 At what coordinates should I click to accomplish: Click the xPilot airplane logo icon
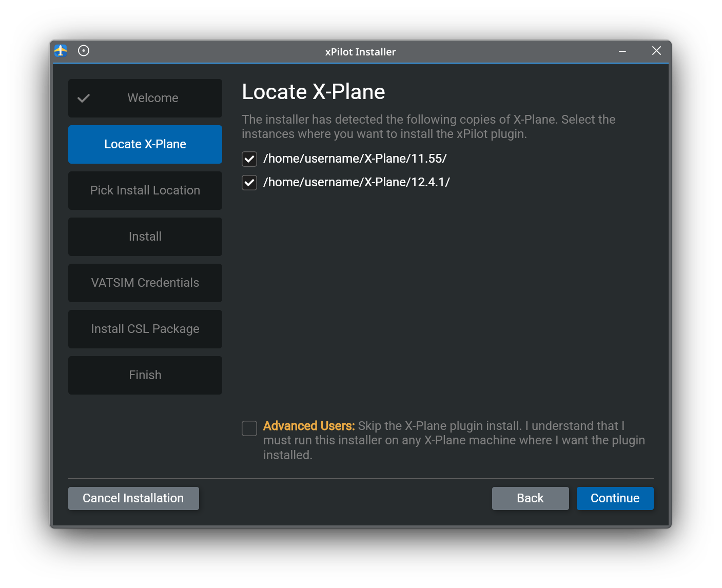point(61,51)
